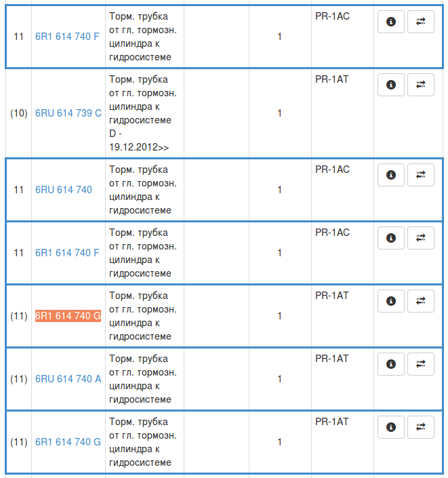Open info icon in second 6R1 614 740 F row

(390, 238)
